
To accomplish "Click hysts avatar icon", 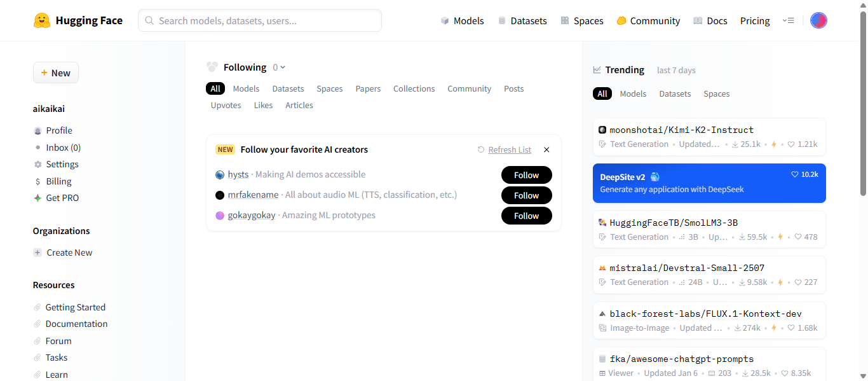I will click(220, 174).
